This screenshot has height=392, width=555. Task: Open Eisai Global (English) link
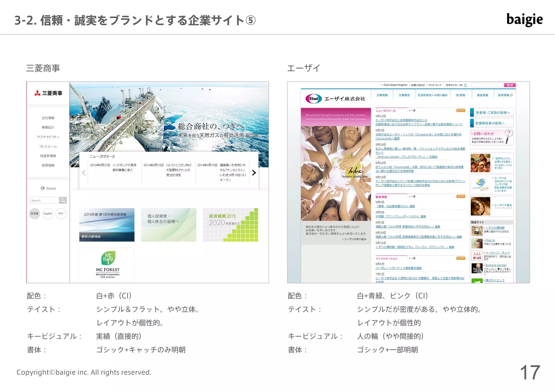click(395, 85)
